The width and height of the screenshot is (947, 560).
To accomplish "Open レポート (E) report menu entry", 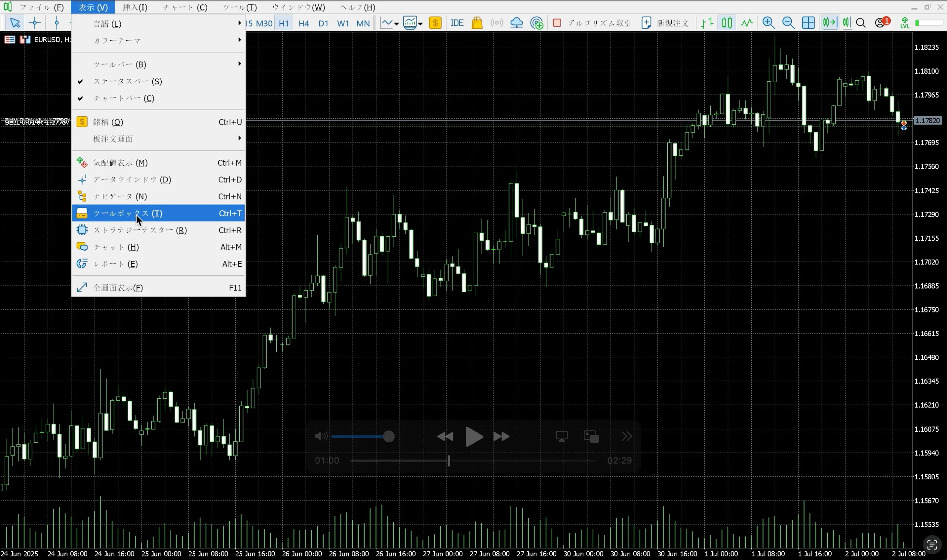I will [158, 264].
